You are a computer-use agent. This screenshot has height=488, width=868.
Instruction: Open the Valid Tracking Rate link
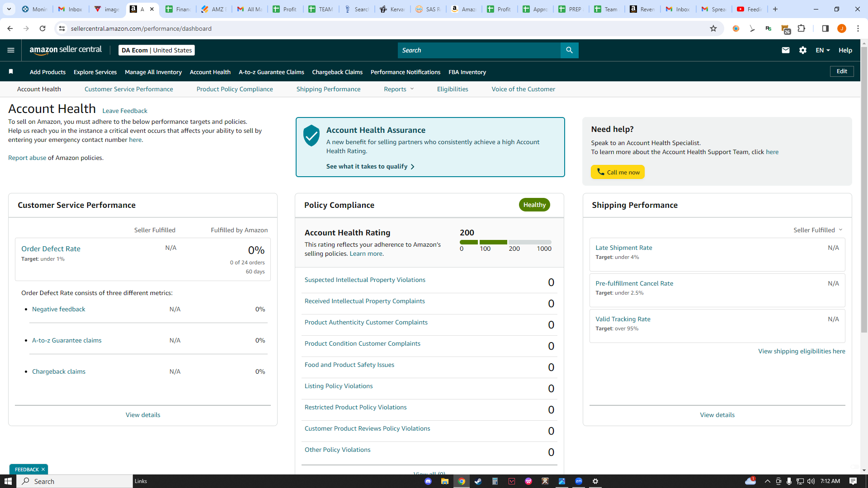point(623,319)
